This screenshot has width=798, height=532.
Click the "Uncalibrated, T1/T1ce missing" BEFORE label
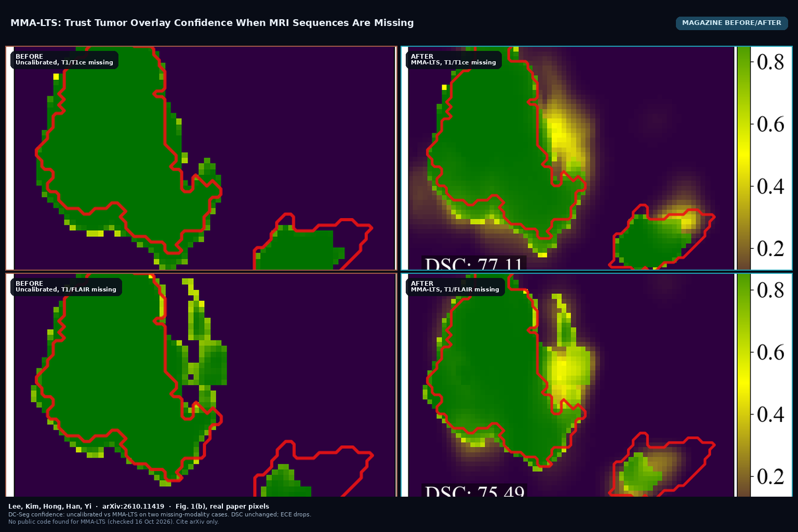[x=64, y=60]
